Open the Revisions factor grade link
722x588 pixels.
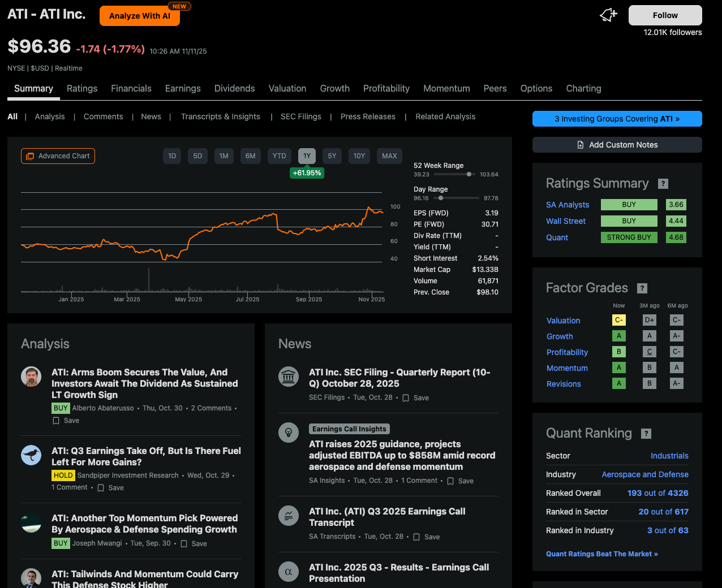point(564,384)
